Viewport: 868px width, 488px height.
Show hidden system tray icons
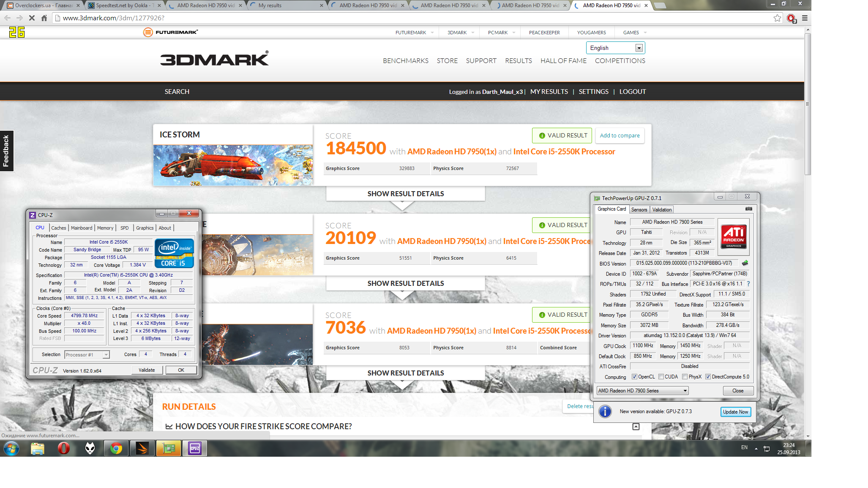(756, 448)
